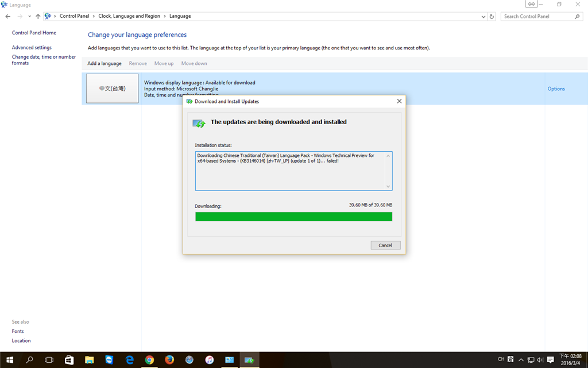This screenshot has height=368, width=588.
Task: Open Firefox from taskbar
Action: (x=169, y=360)
